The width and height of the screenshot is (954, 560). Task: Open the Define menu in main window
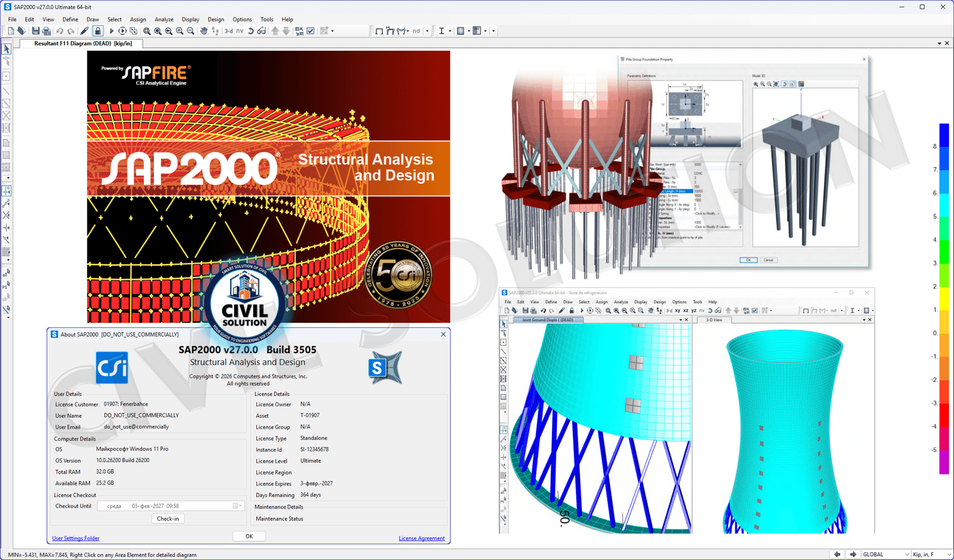pos(70,20)
